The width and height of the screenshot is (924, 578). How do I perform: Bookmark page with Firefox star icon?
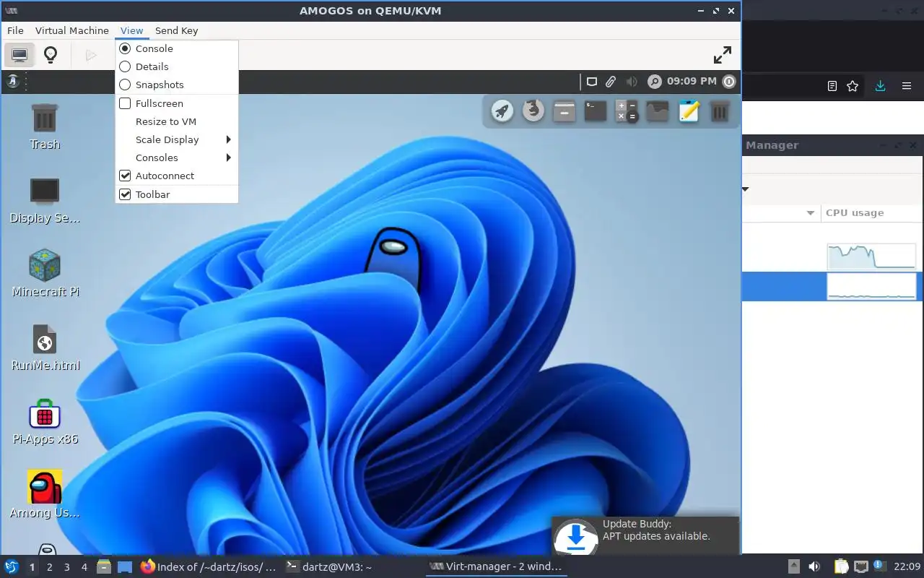pos(853,86)
